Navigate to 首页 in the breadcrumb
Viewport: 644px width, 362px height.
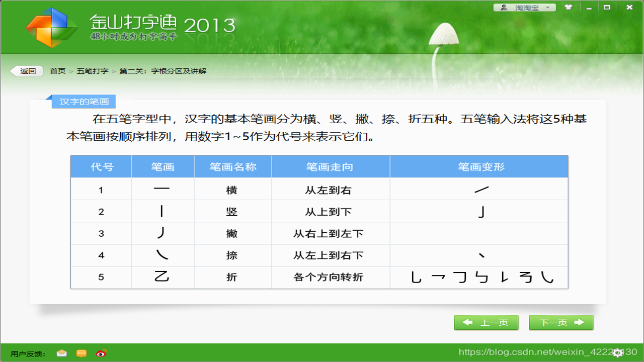58,71
